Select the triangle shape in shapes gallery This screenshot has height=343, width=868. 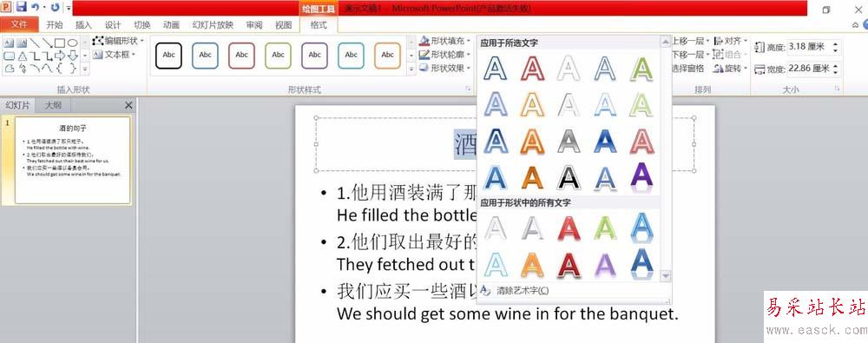[23, 56]
